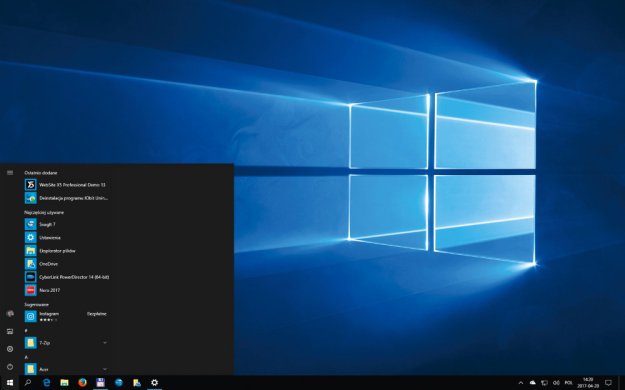Open the taskbar clock and date

coord(588,383)
